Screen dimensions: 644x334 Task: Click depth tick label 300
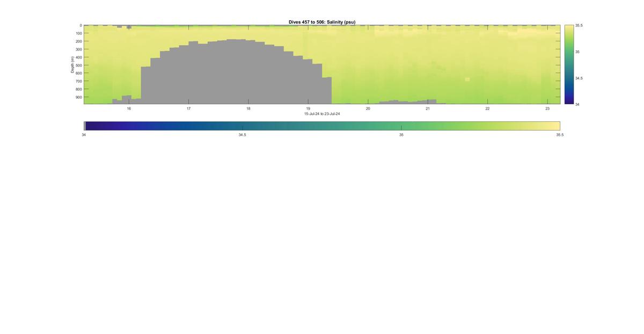78,49
